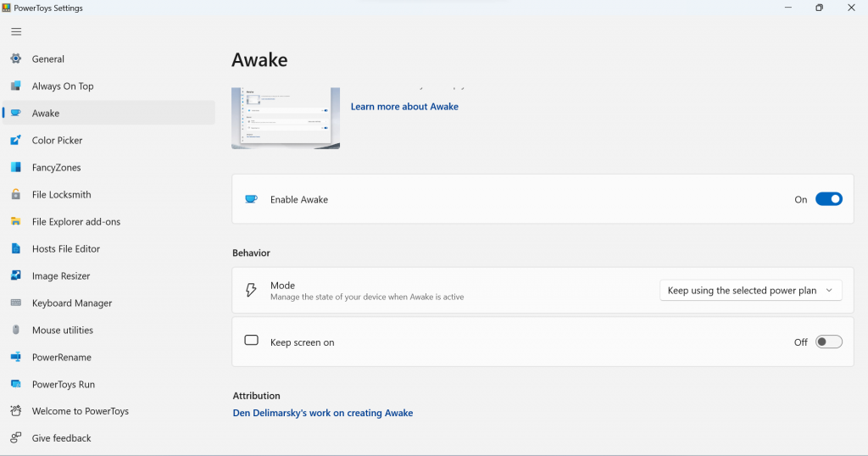Click the PowerToys Run icon
868x456 pixels.
(16, 384)
